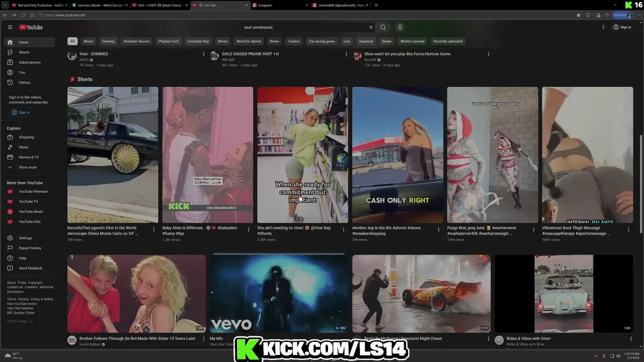This screenshot has height=362, width=644.
Task: Reload the page in browser toolbar
Action: [x=23, y=15]
